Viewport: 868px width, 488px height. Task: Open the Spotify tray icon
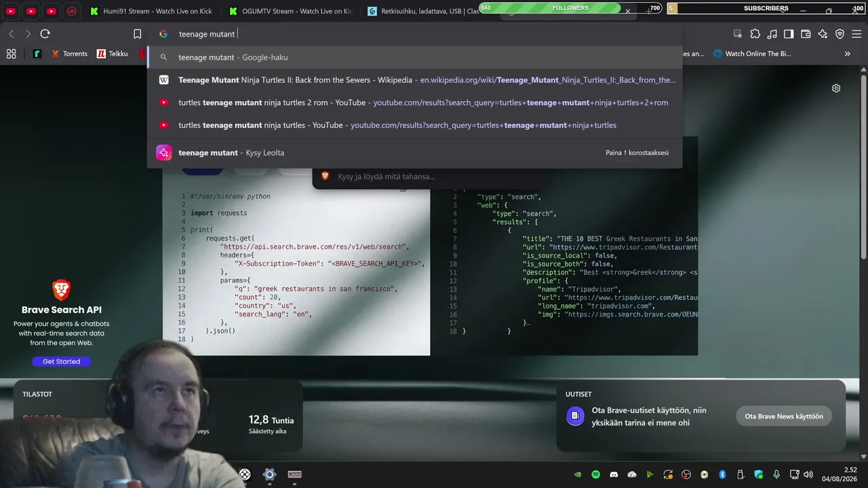click(595, 474)
